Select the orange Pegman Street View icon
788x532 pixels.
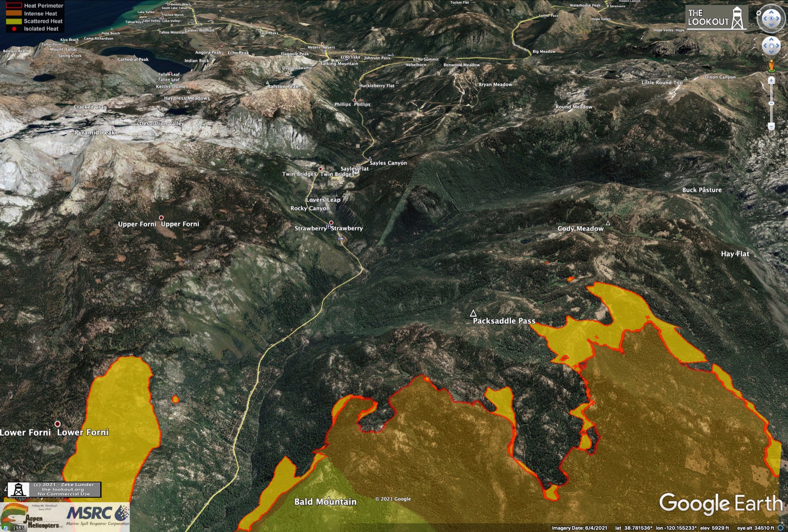point(771,66)
